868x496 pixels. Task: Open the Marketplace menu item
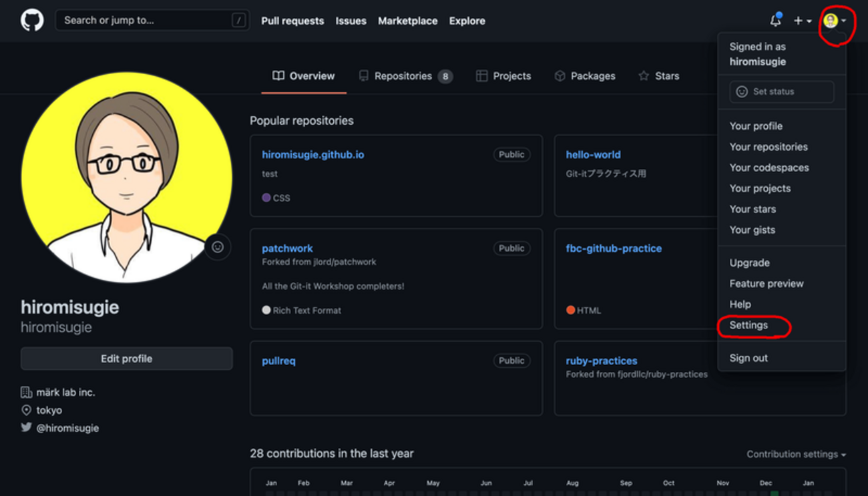coord(407,21)
